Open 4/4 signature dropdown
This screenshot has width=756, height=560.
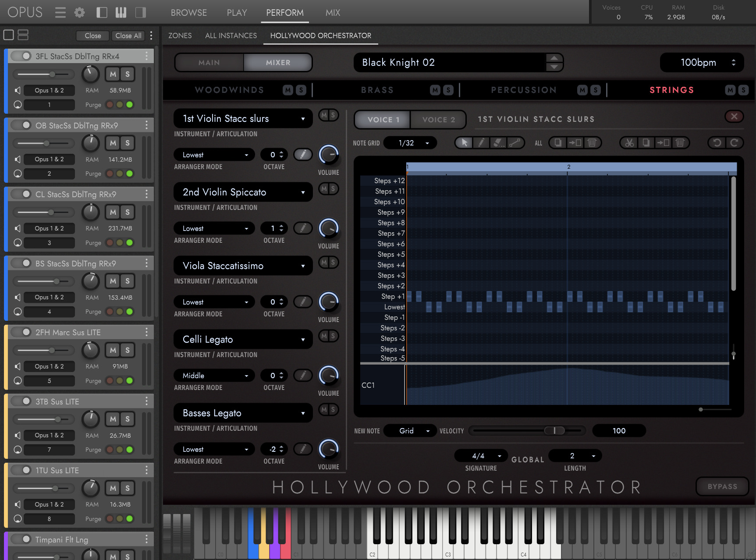(481, 456)
